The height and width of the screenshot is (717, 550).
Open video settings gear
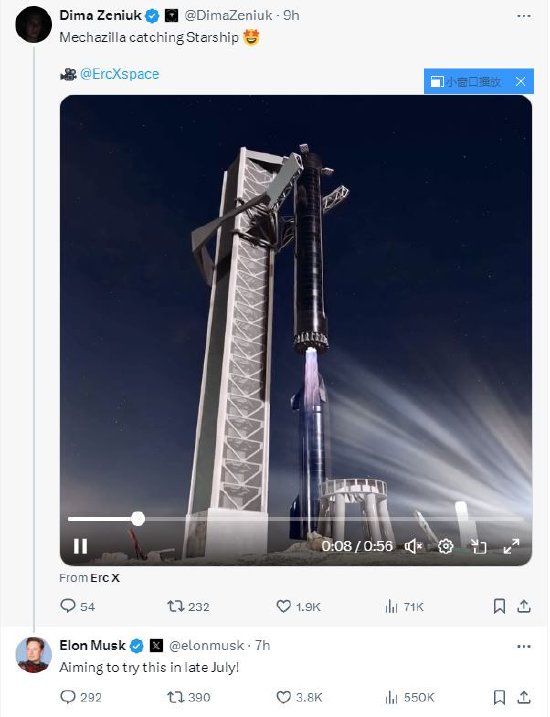point(445,546)
